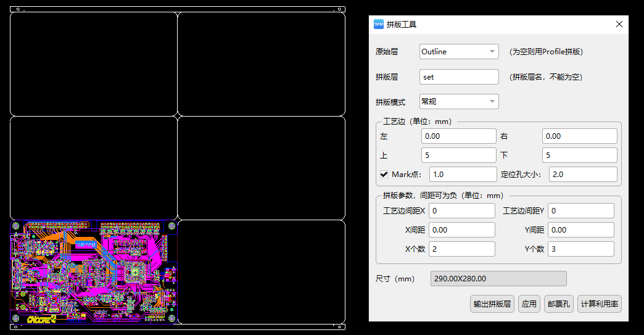Click the 工艺边间距X input field
This screenshot has height=335, width=644.
461,210
